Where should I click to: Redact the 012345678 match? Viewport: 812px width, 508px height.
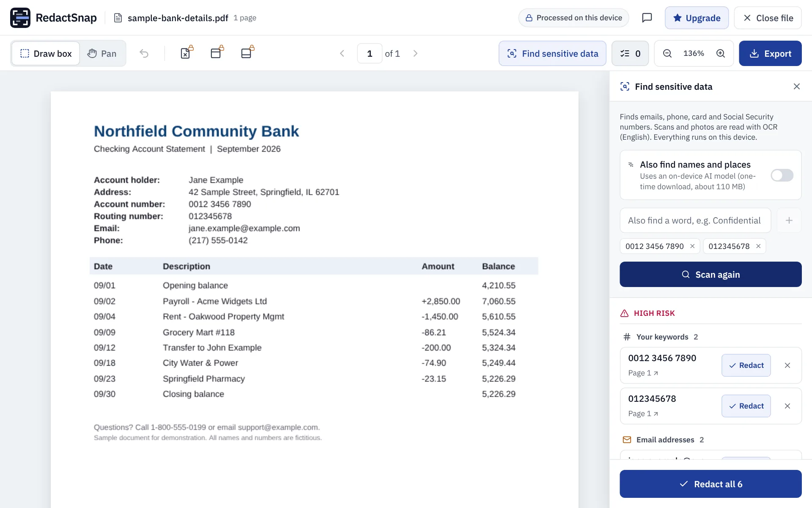point(746,406)
